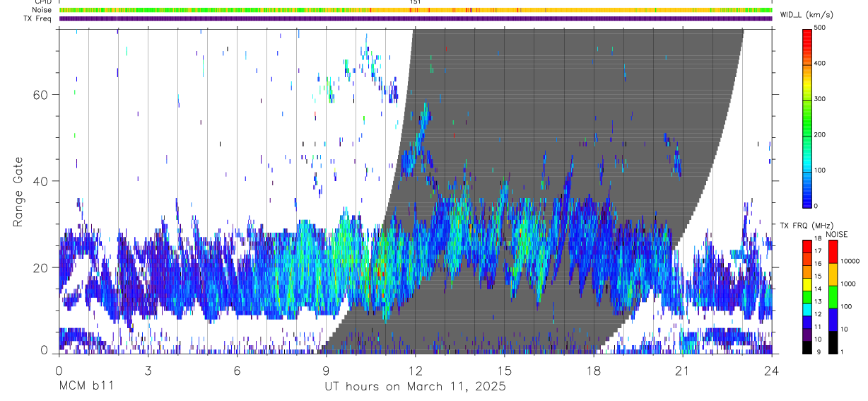Viewport: 868px width, 401px height.
Task: Click the 'TX Freq' row label at top
Action: click(38, 18)
